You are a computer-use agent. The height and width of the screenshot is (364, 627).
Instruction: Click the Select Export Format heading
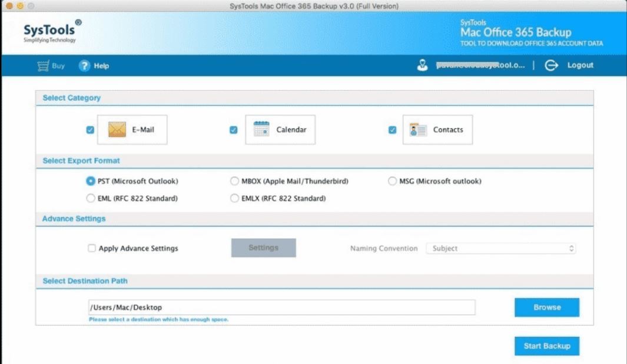coord(81,161)
